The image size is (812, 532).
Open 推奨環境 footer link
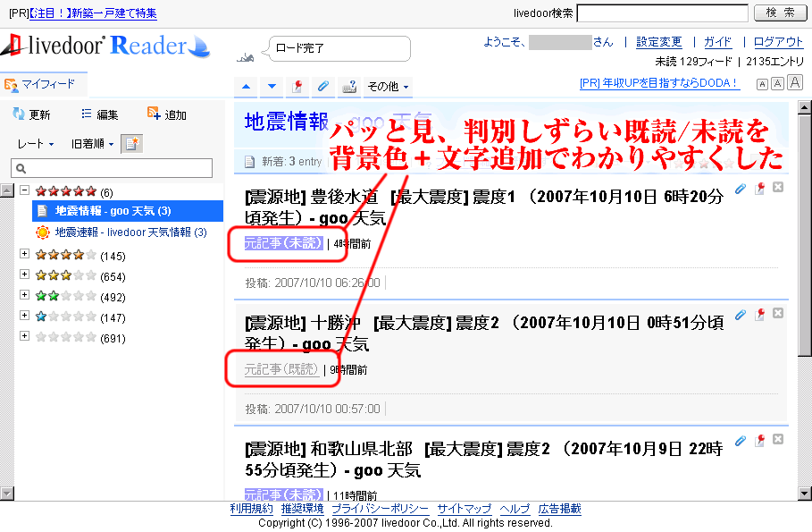click(303, 509)
